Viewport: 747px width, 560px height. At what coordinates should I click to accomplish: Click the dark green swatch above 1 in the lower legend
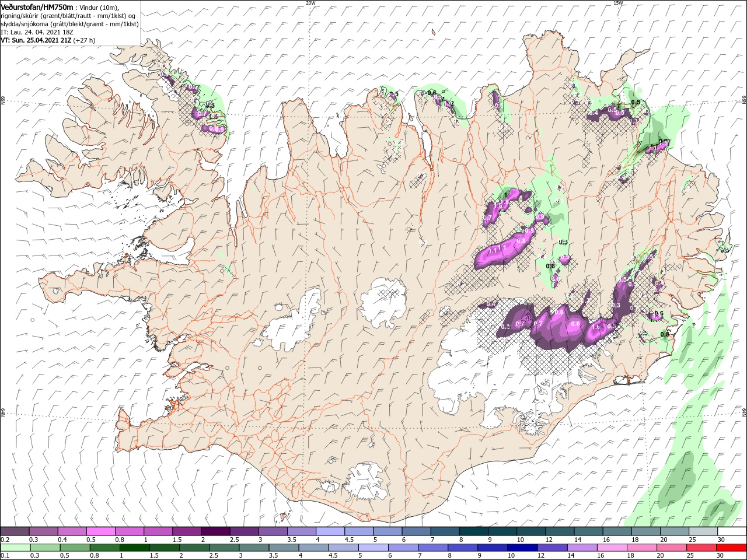[x=135, y=548]
